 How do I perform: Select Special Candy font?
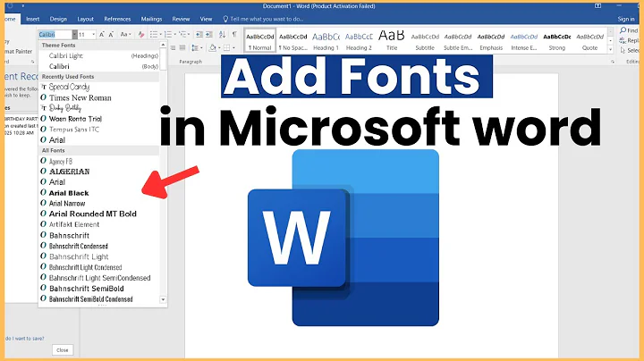[x=99, y=87]
